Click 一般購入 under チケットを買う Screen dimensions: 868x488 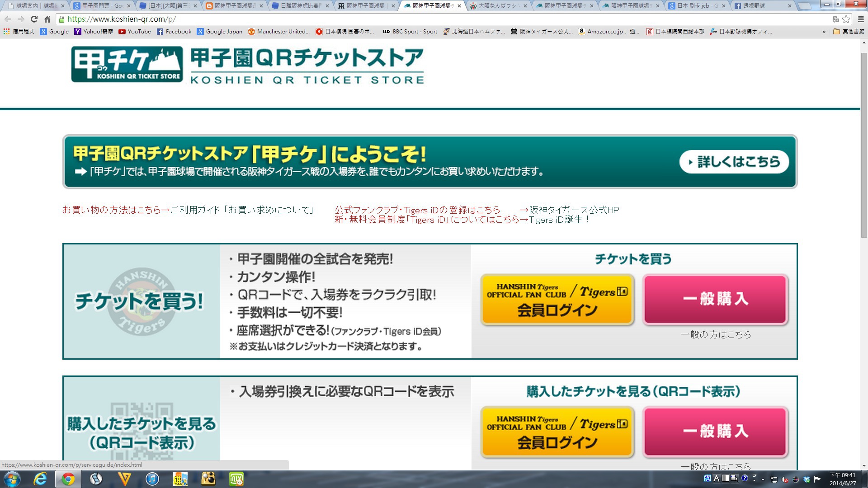(x=716, y=300)
